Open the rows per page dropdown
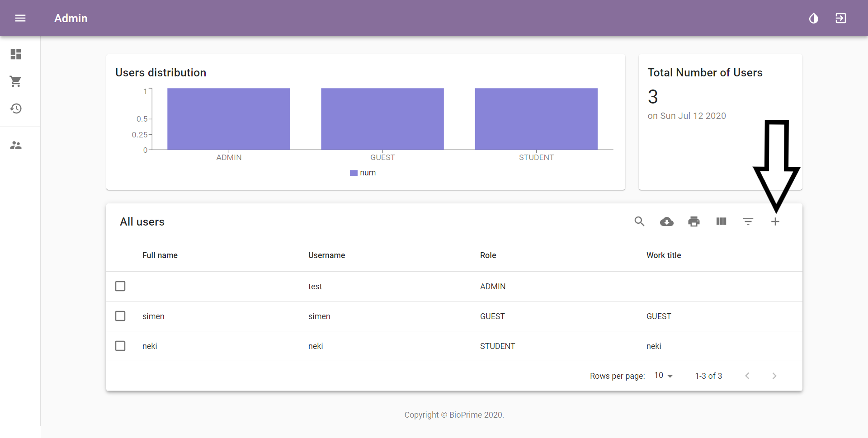The image size is (868, 438). [664, 376]
